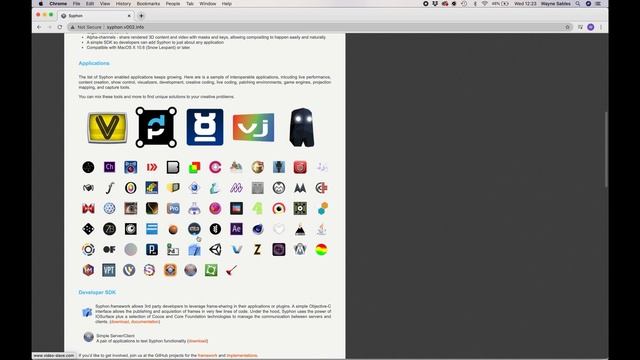Click the yellow VDMX "V" application icon
Viewport: 640px width, 360px height.
[x=107, y=128]
